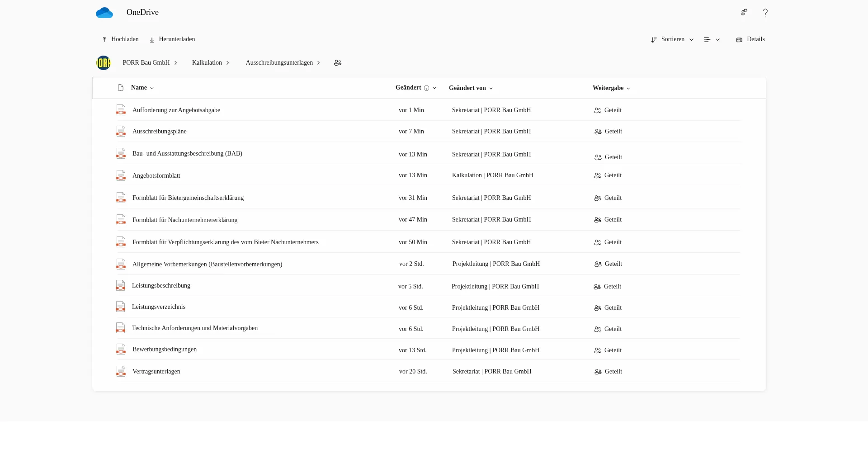Screen dimensions: 868x449
Task: Open Bau- und Ausstattungsbeschreibung (BAB)
Action: [x=187, y=153]
